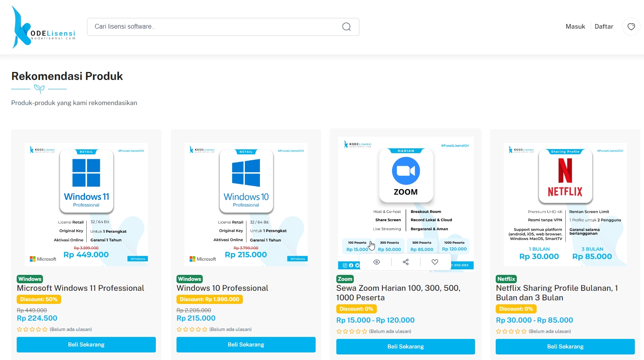
Task: Click the Zoom category tag
Action: pyautogui.click(x=345, y=279)
